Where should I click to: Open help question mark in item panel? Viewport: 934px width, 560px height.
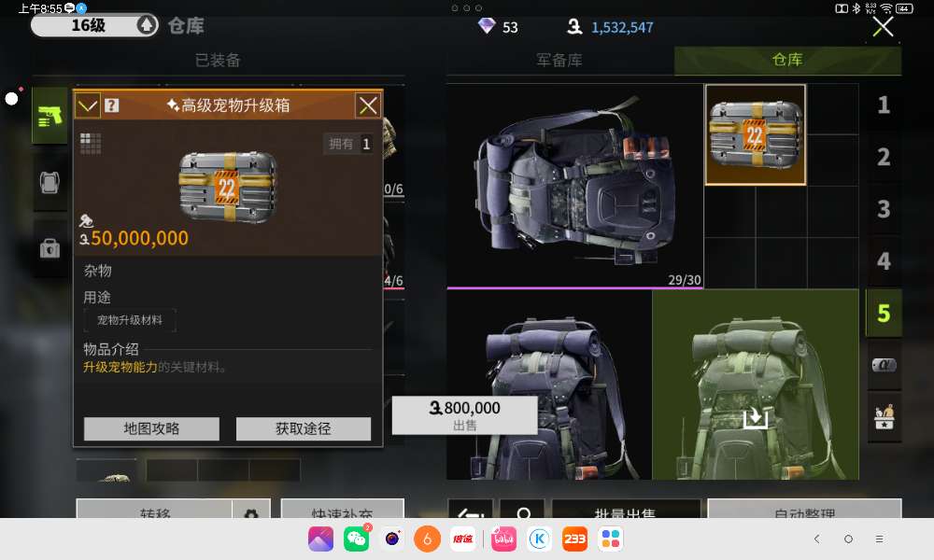111,105
